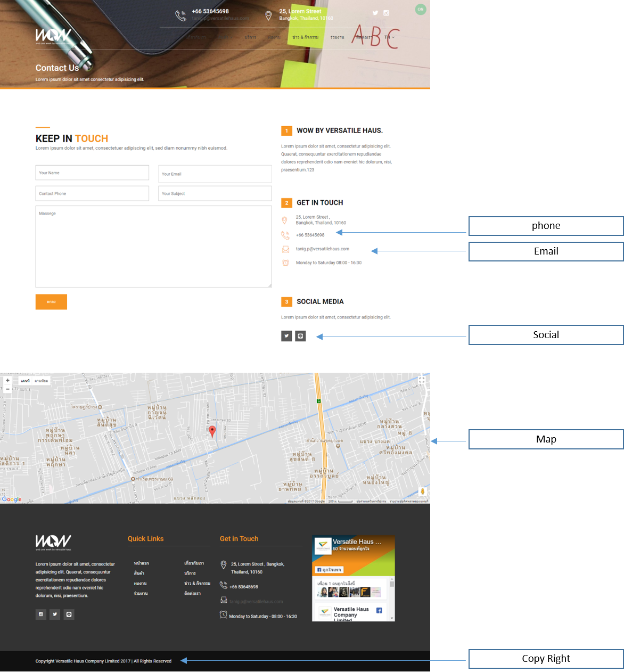Switch the map to แผนที่ view
This screenshot has width=624, height=672.
tap(25, 381)
